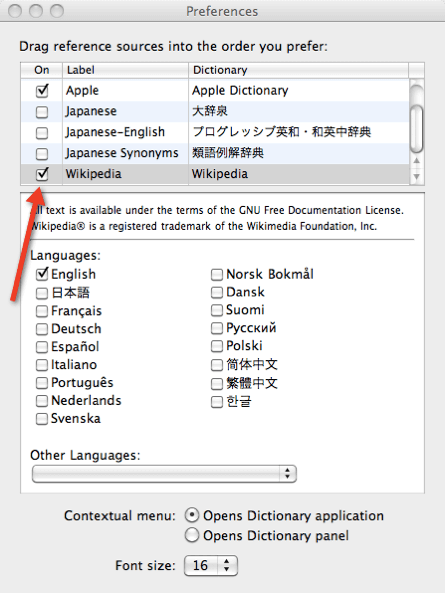
Task: Select the 類語例解辞典 dictionary cell
Action: 299,153
